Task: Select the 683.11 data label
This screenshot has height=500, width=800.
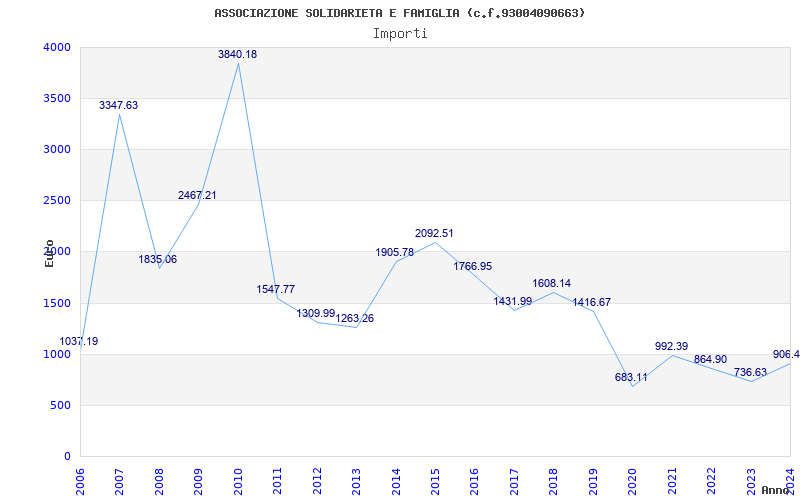Action: 631,378
